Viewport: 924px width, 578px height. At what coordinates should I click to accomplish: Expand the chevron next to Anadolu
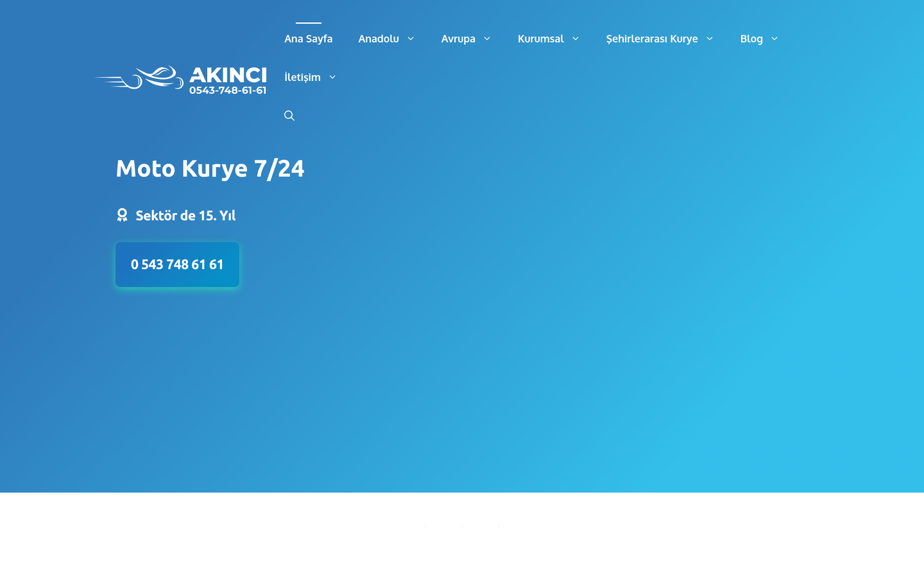tap(411, 39)
